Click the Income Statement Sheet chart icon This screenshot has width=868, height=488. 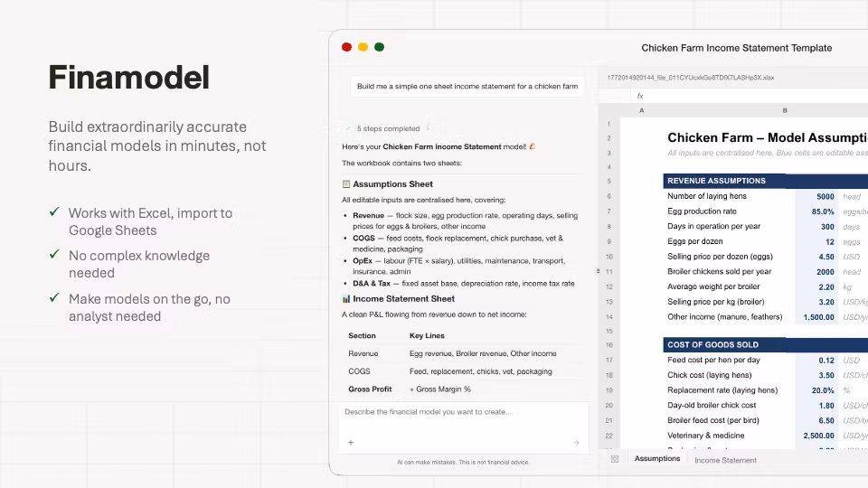[346, 299]
